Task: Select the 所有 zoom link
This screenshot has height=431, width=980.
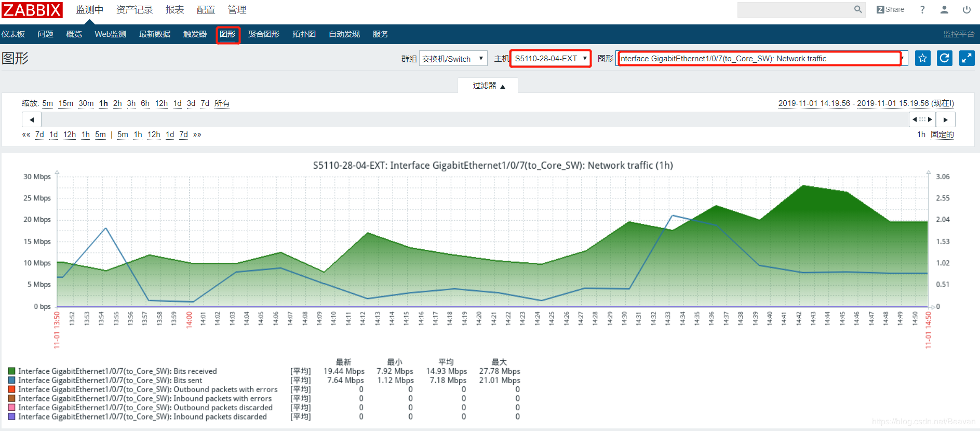Action: (x=222, y=103)
